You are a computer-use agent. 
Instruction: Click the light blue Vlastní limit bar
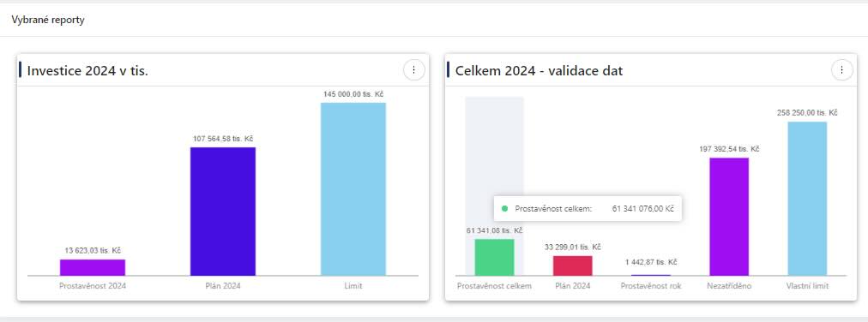point(807,199)
